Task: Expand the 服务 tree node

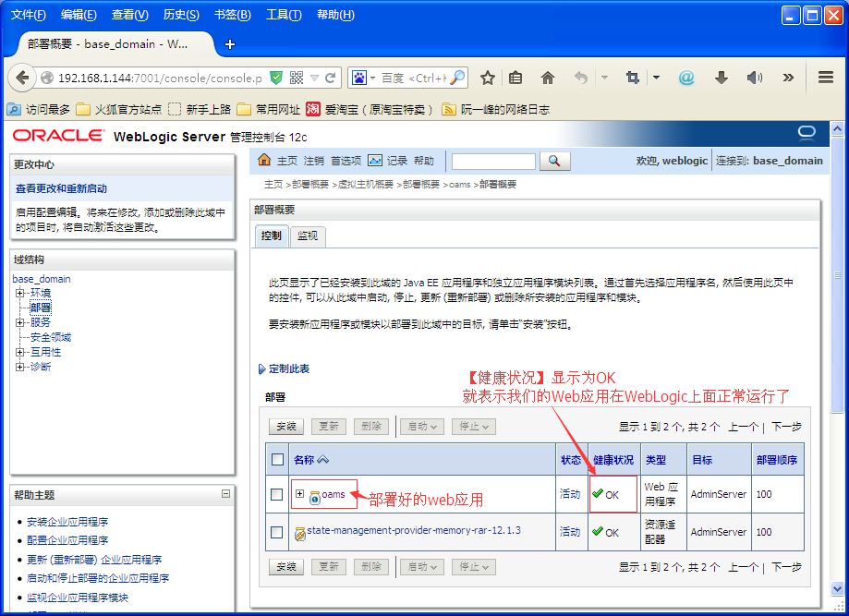Action: pos(20,322)
